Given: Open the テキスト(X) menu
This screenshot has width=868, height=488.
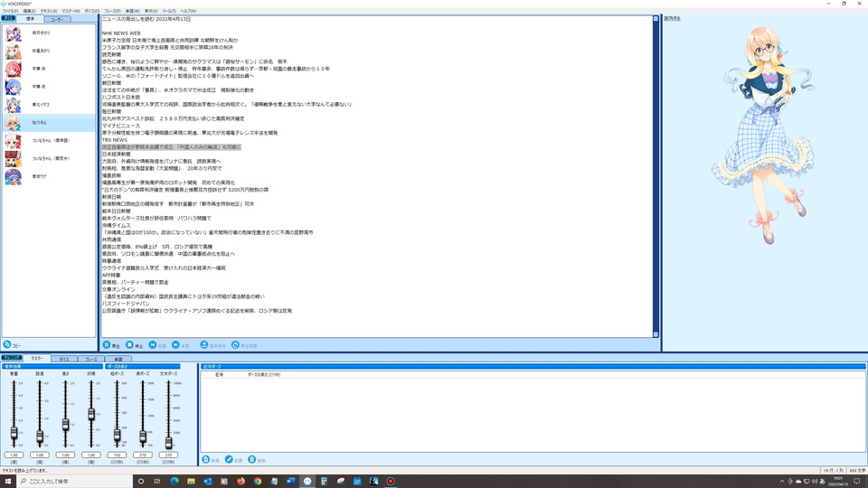Looking at the screenshot, I should coord(49,11).
